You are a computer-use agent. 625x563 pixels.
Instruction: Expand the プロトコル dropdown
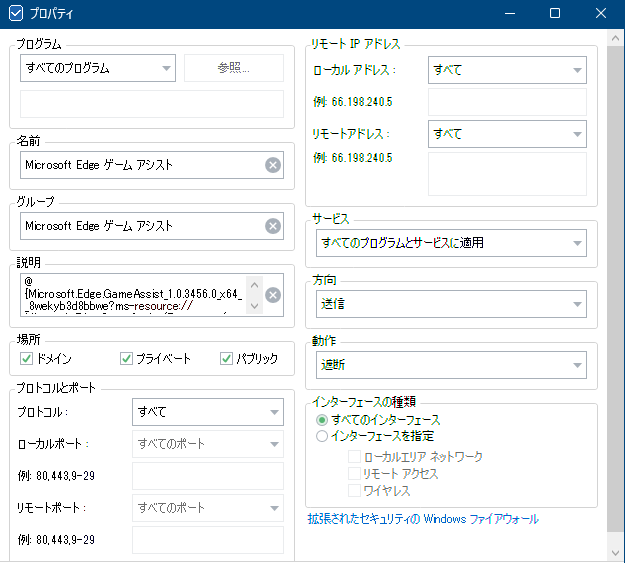[x=208, y=412]
